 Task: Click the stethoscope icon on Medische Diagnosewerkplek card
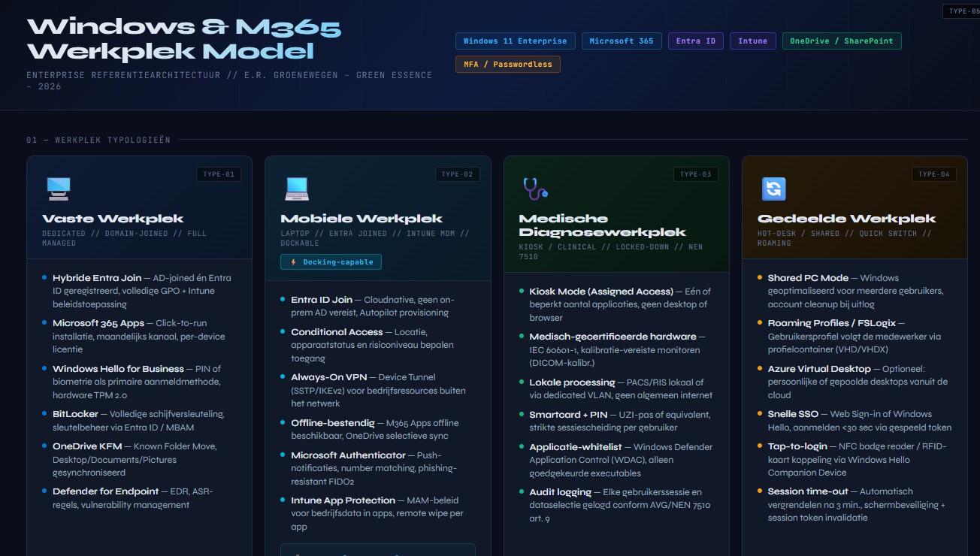[x=535, y=188]
